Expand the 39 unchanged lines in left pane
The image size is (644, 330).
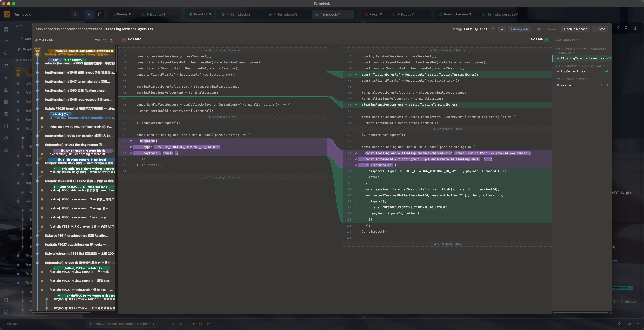(x=222, y=51)
